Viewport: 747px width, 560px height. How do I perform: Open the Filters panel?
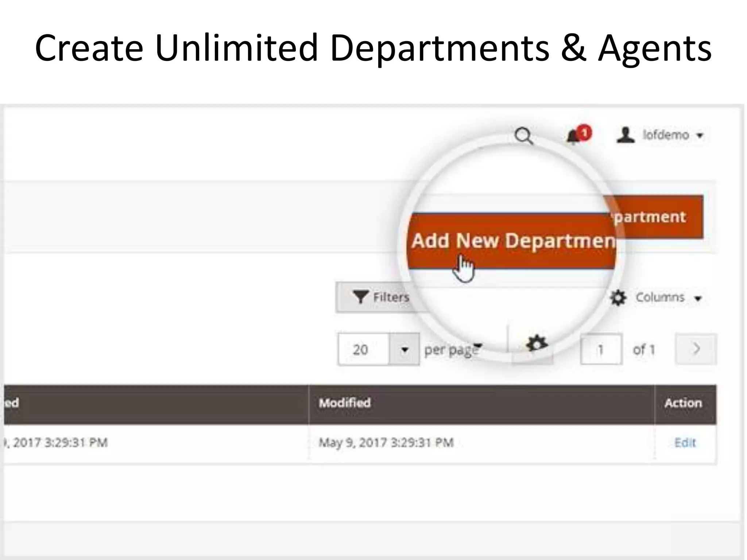381,297
